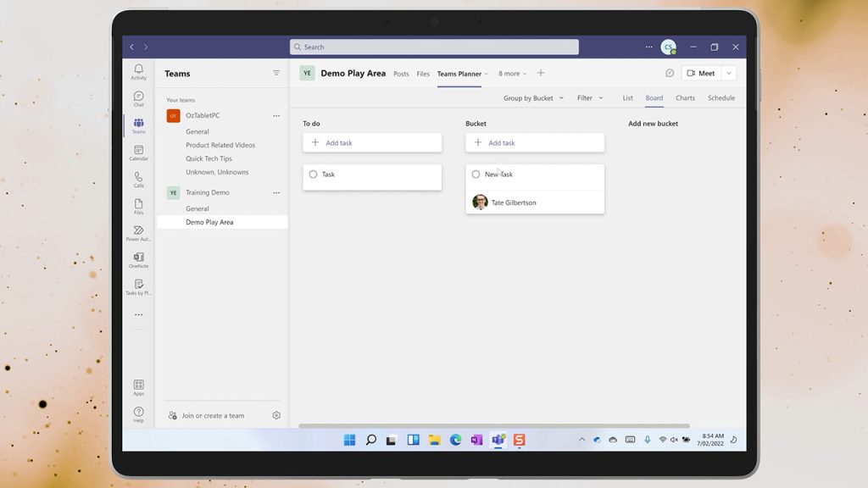Open Files in the left rail

[138, 207]
